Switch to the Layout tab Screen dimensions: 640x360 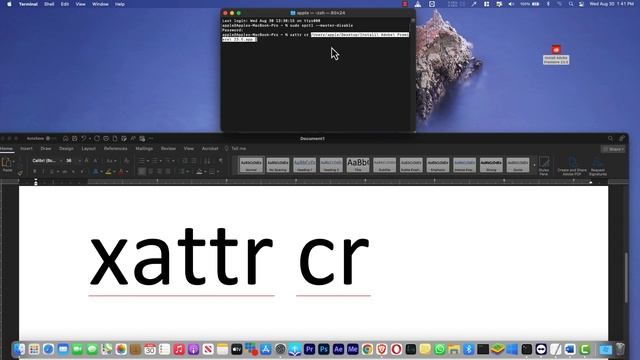pos(89,149)
